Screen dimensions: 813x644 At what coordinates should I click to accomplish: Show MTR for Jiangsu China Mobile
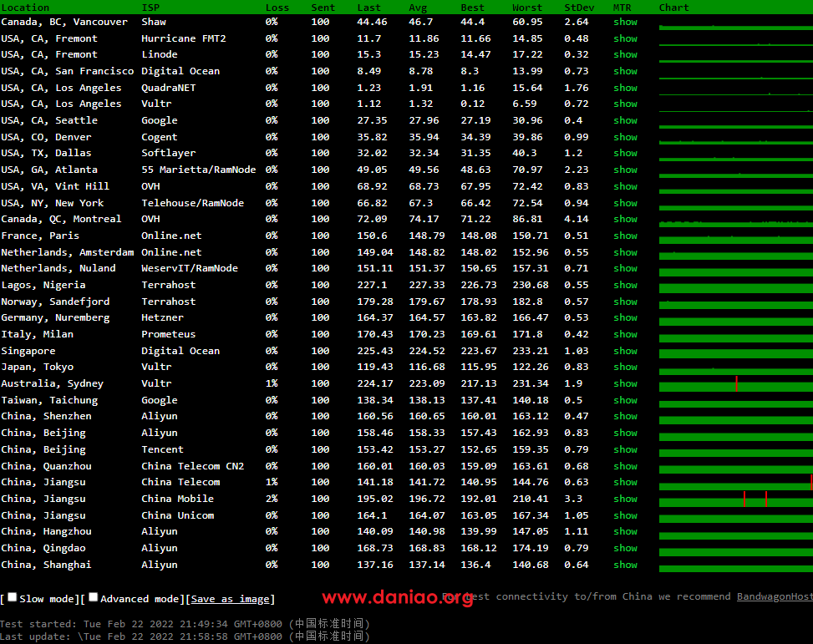point(625,499)
